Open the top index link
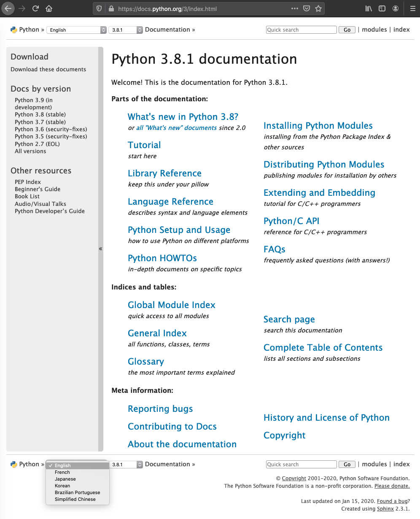The width and height of the screenshot is (420, 519). [x=401, y=30]
